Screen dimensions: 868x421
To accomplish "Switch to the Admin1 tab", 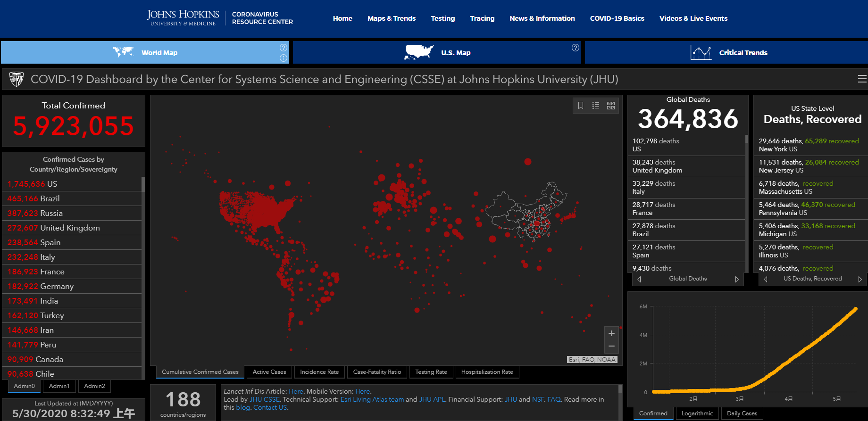I will tap(59, 386).
